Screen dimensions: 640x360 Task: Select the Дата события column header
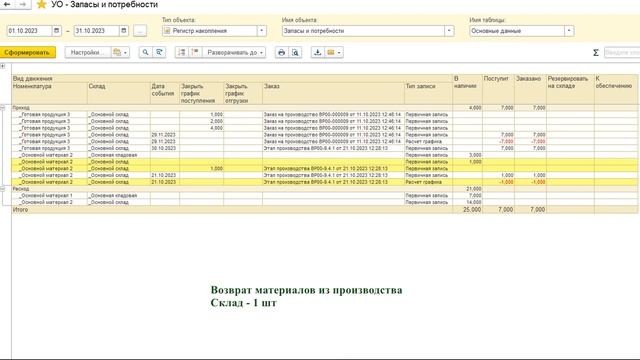[164, 93]
